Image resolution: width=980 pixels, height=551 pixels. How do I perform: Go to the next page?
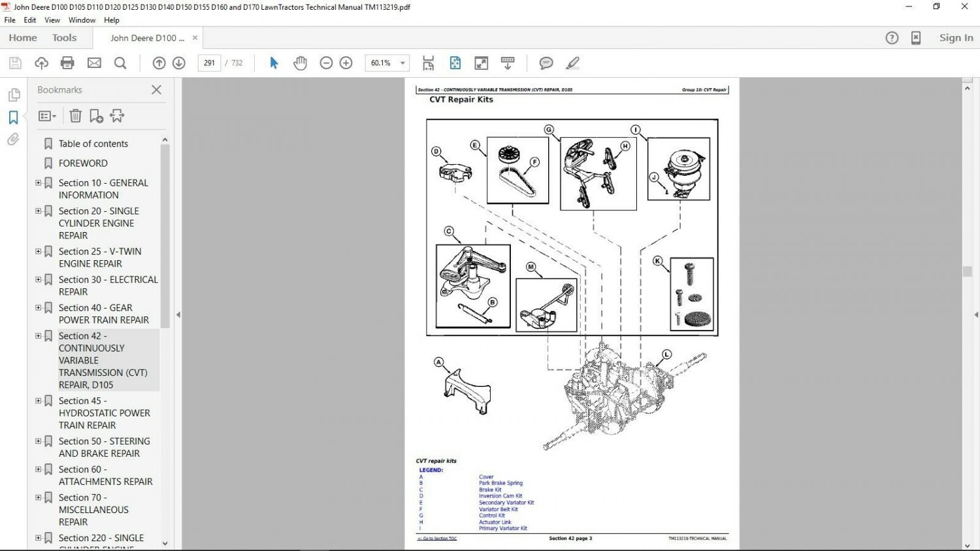[x=178, y=63]
